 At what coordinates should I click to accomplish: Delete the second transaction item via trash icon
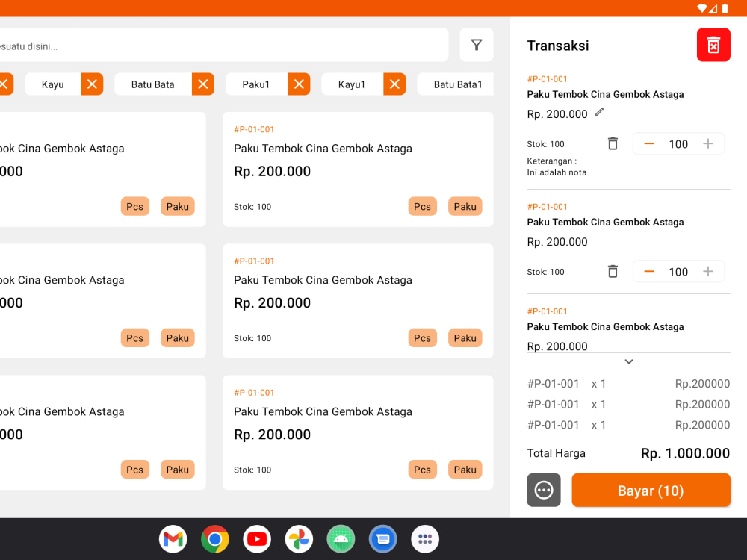613,271
